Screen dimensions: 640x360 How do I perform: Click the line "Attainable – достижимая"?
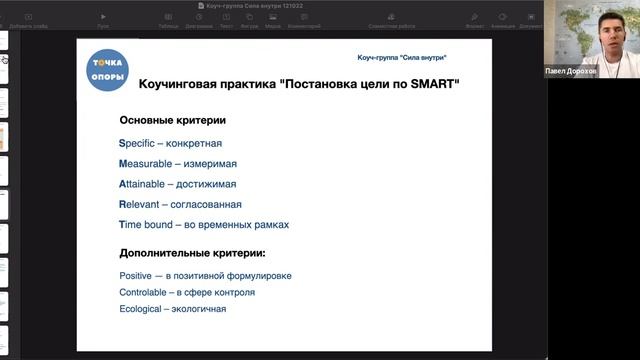click(x=178, y=184)
